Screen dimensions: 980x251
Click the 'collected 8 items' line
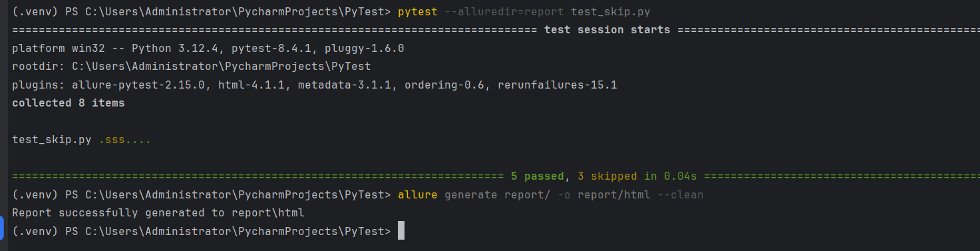tap(69, 103)
